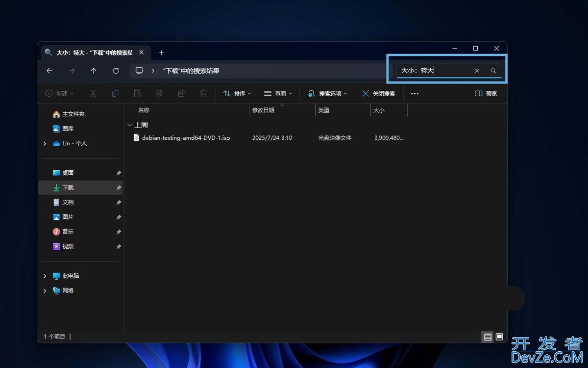Click the Cut scissors icon
The width and height of the screenshot is (588, 368).
click(x=93, y=93)
